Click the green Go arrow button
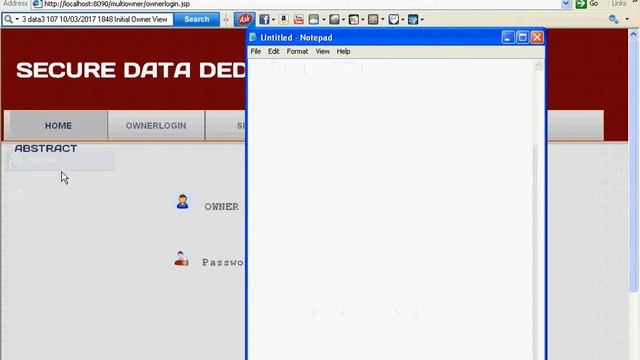The height and width of the screenshot is (360, 640). 581,4
